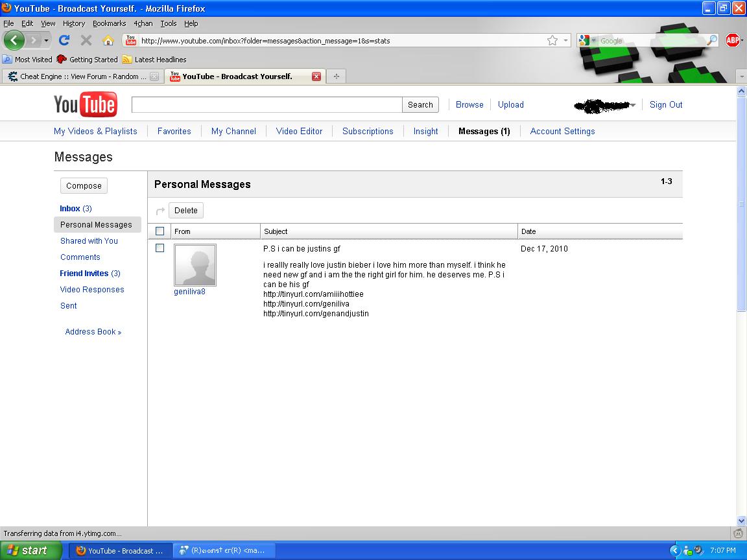The image size is (747, 560).
Task: Open the Edit menu
Action: [27, 23]
